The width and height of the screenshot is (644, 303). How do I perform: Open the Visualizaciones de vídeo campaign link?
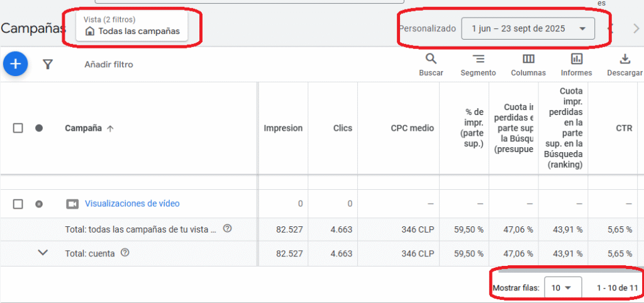pos(132,204)
